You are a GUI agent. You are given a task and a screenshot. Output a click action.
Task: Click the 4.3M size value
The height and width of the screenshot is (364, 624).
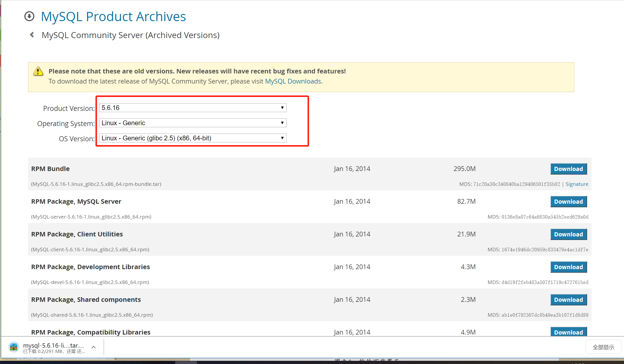pyautogui.click(x=468, y=267)
